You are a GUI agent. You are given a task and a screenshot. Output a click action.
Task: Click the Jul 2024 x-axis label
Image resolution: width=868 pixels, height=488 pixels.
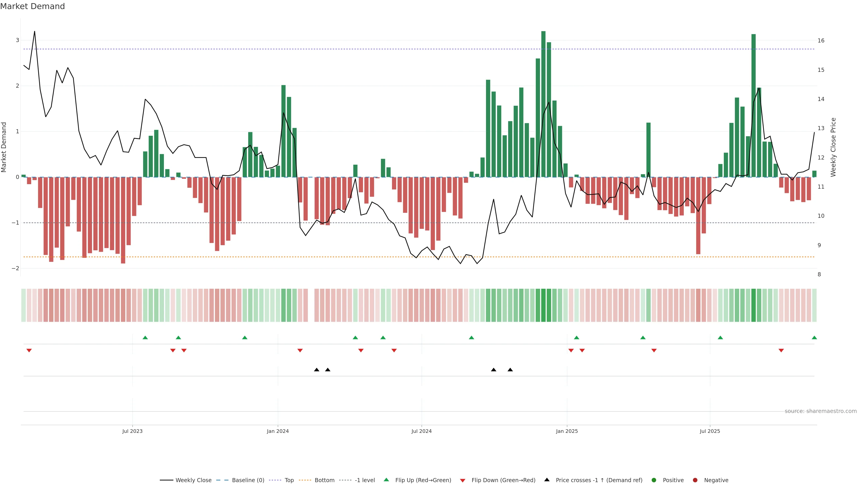(421, 431)
